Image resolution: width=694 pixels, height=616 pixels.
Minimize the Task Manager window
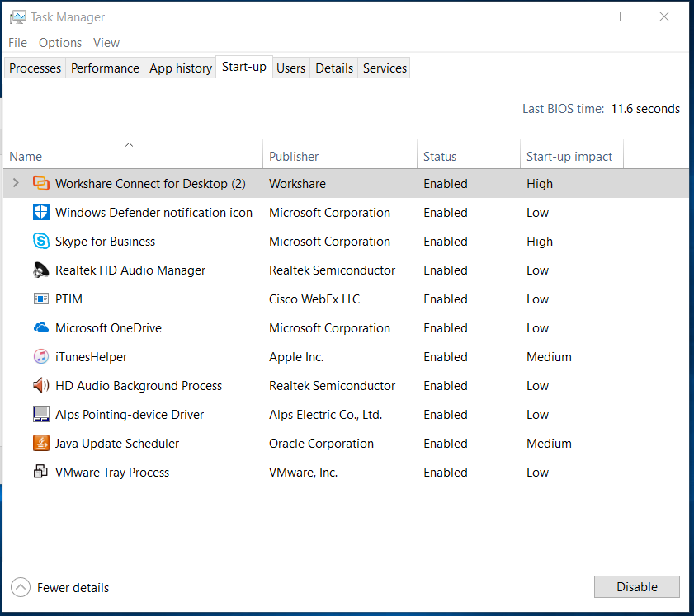pyautogui.click(x=568, y=16)
